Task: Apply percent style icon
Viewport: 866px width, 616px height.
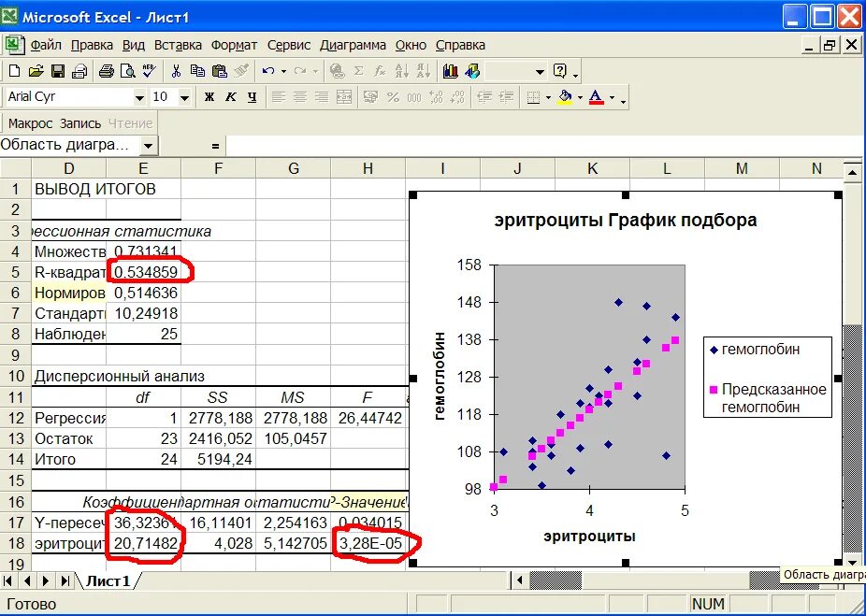Action: (393, 98)
